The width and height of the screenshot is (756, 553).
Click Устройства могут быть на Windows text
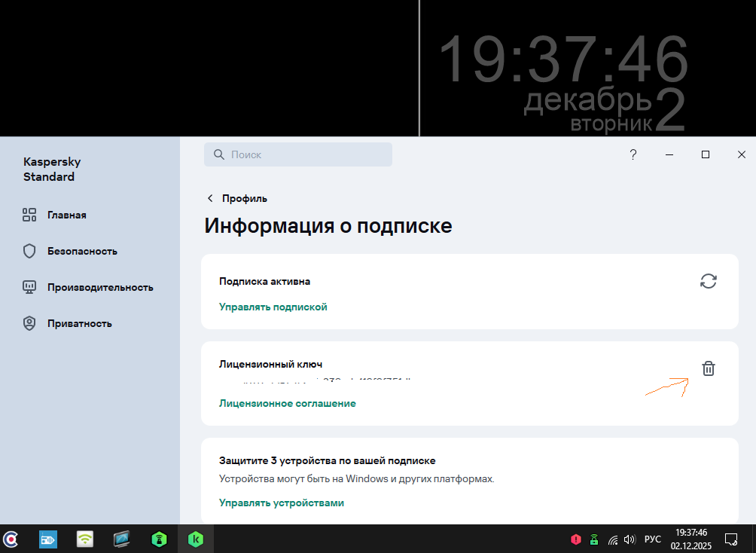(x=357, y=478)
